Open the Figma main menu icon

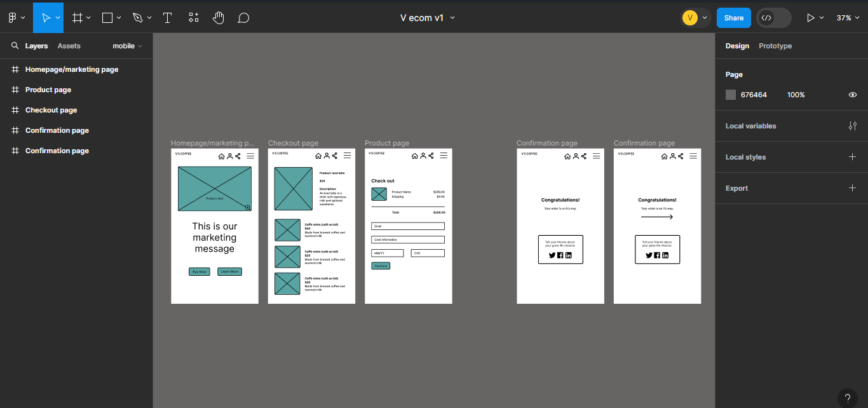click(x=13, y=18)
